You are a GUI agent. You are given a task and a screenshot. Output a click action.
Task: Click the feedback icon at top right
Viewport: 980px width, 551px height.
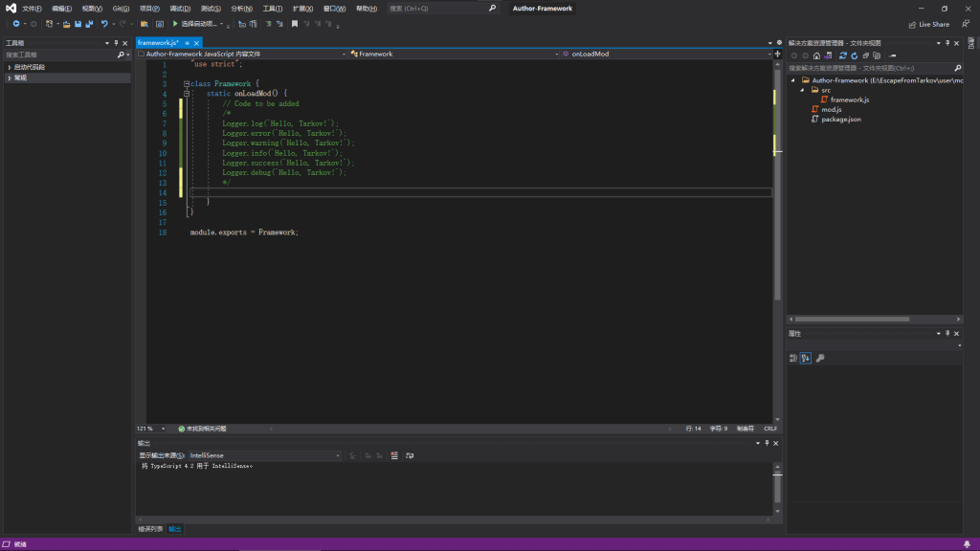click(966, 24)
